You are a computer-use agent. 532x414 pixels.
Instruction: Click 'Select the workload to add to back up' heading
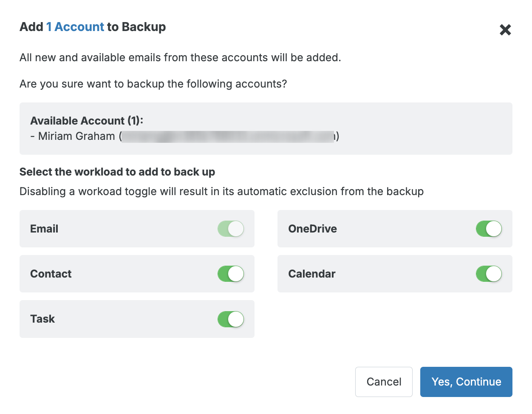point(117,172)
